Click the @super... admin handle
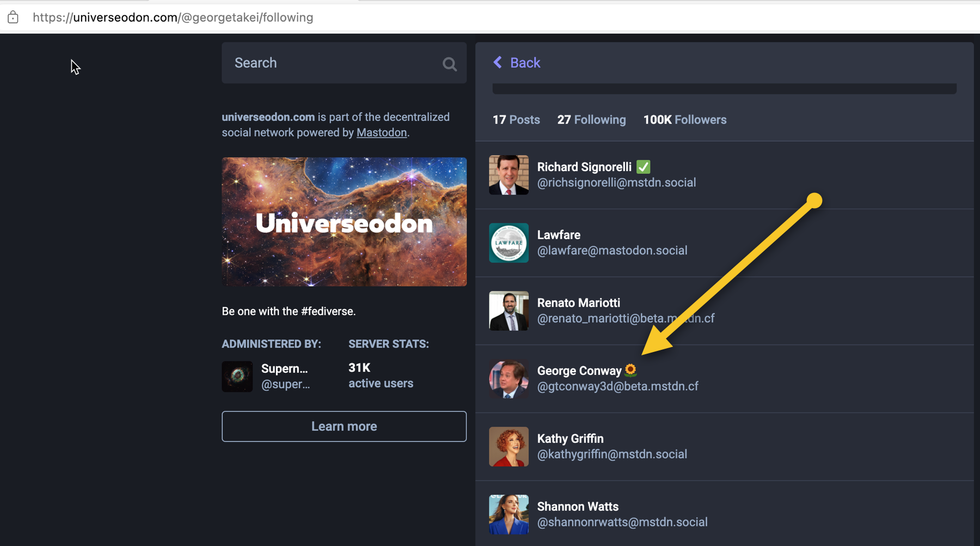The height and width of the screenshot is (546, 980). coord(285,384)
